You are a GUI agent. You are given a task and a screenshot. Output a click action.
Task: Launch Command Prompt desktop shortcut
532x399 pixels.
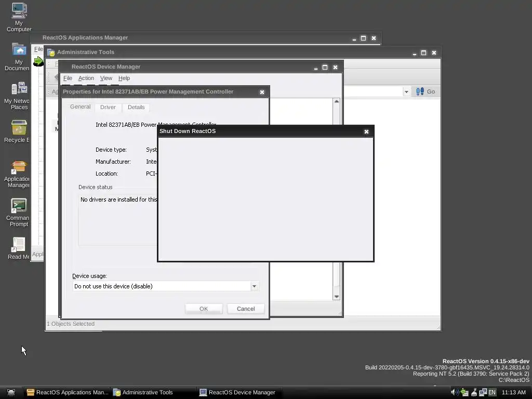pos(18,212)
